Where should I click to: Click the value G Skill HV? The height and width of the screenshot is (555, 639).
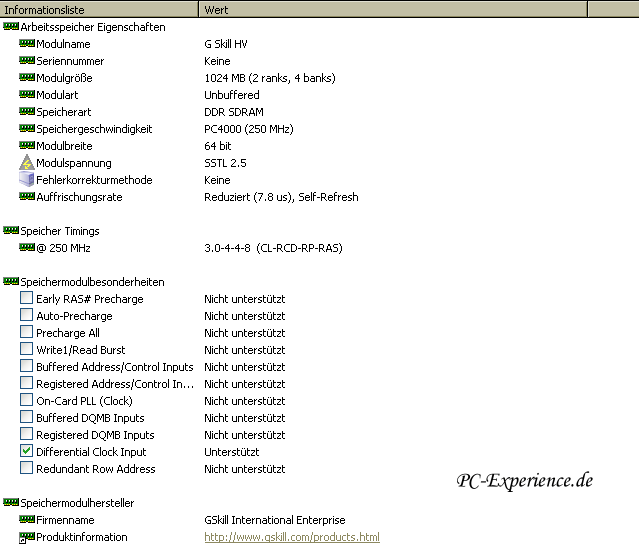(x=226, y=44)
